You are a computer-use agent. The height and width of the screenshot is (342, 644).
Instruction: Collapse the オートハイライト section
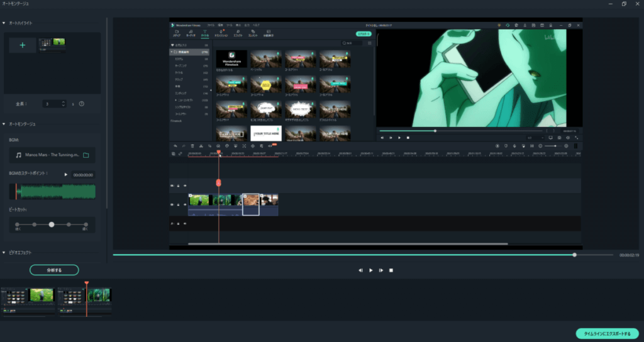tap(4, 23)
